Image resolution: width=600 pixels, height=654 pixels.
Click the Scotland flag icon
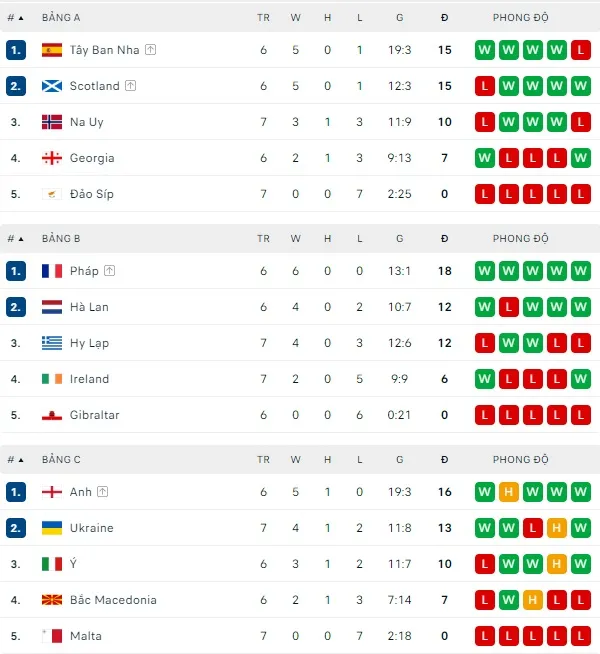click(x=52, y=86)
